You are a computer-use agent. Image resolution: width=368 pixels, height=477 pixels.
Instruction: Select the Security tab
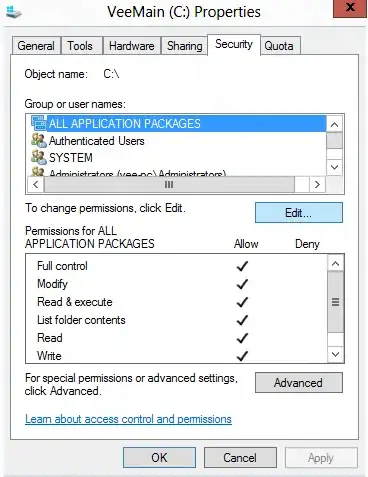point(234,44)
